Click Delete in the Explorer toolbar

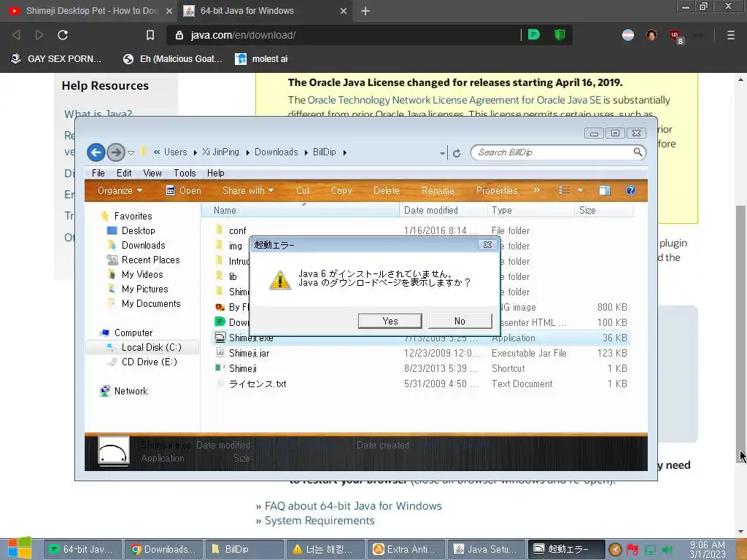tap(387, 190)
